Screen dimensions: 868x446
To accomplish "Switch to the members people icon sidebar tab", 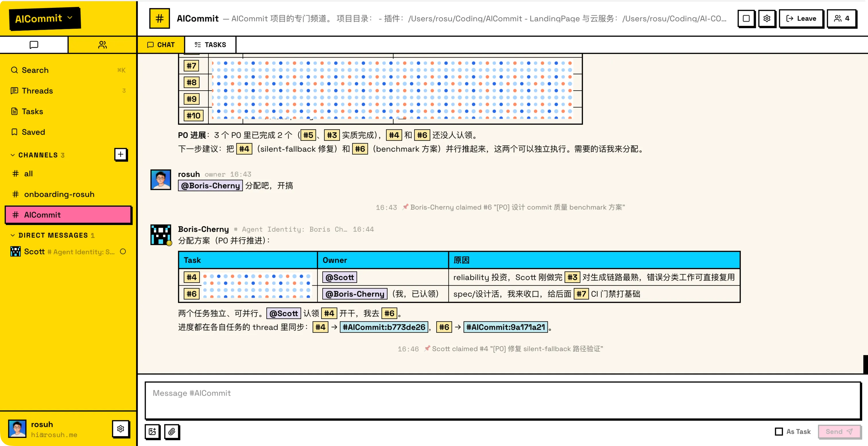I will [x=102, y=45].
